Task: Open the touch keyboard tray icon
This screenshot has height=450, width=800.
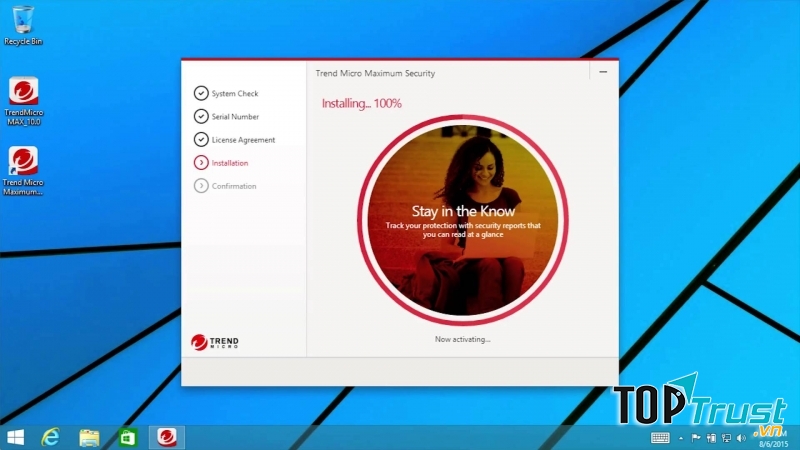Action: pos(660,438)
